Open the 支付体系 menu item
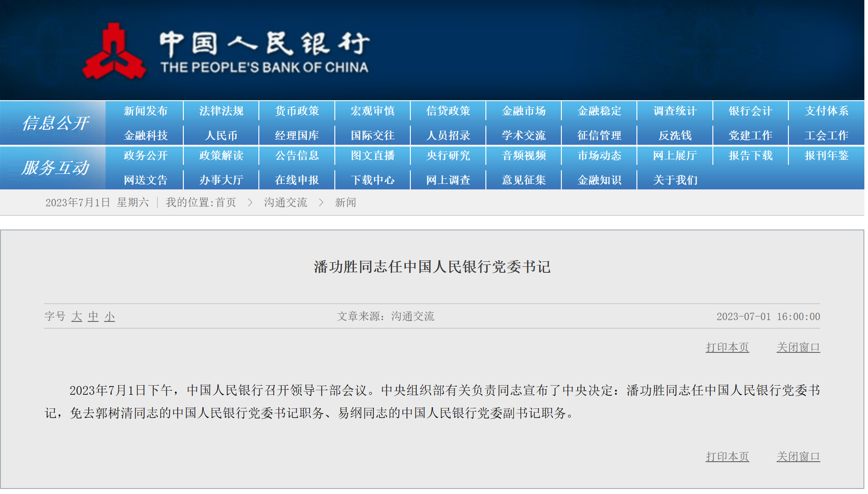 pyautogui.click(x=827, y=111)
